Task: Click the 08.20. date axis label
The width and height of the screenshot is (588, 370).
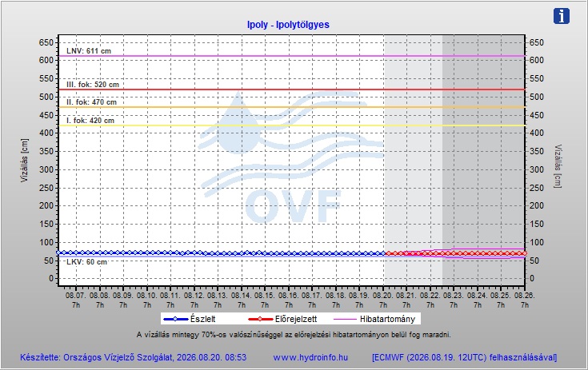Action: coord(383,296)
